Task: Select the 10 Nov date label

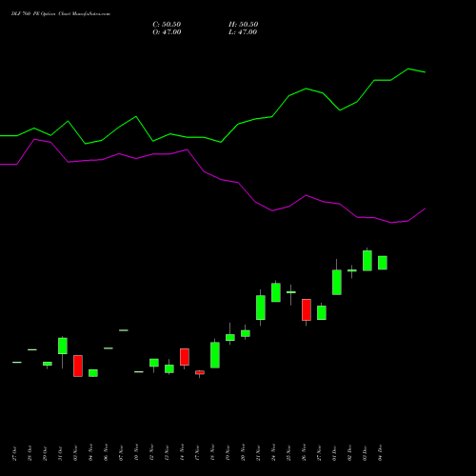Action: coord(136,453)
